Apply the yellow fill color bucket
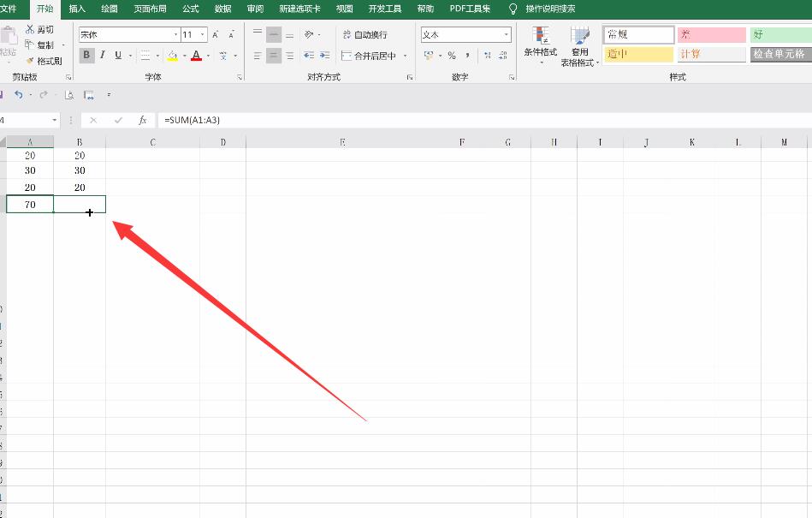812x518 pixels. (x=173, y=56)
